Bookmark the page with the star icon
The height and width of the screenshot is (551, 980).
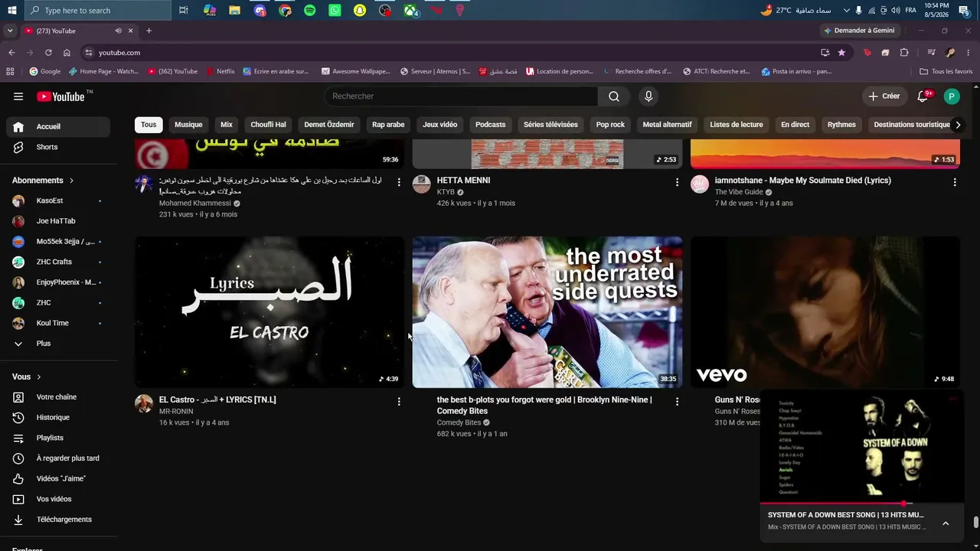click(841, 53)
